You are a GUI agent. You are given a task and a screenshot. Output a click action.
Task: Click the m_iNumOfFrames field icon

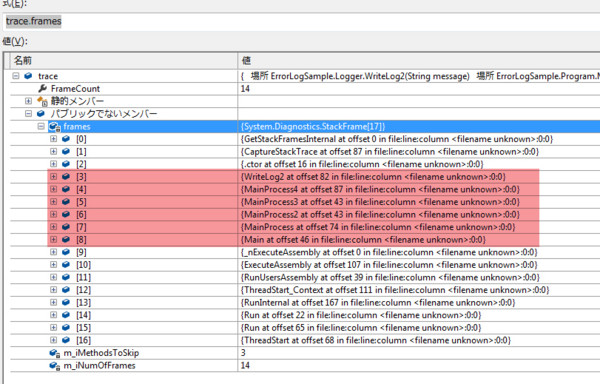pos(55,366)
